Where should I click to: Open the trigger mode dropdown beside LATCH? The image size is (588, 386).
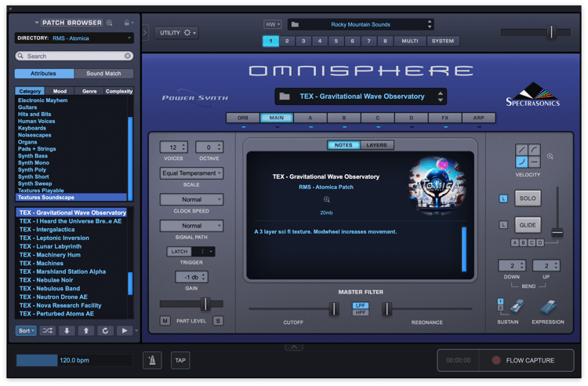pos(203,251)
